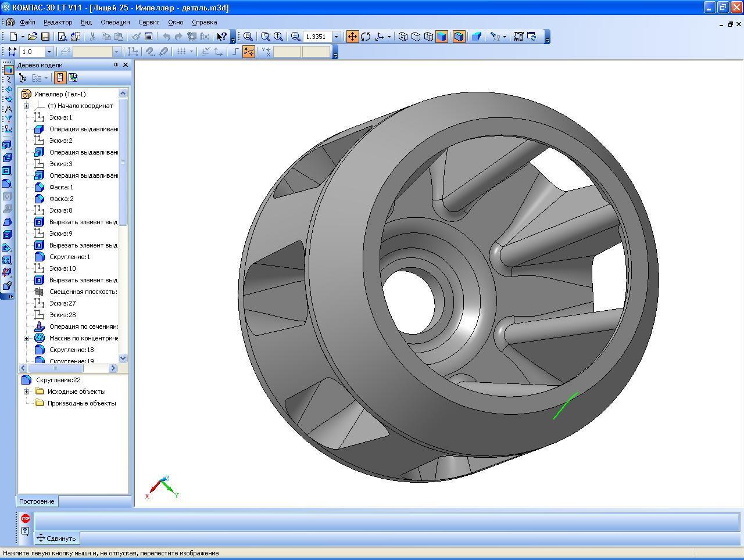This screenshot has height=560, width=744.
Task: Click the Zoom to window magnifier icon
Action: (x=266, y=37)
